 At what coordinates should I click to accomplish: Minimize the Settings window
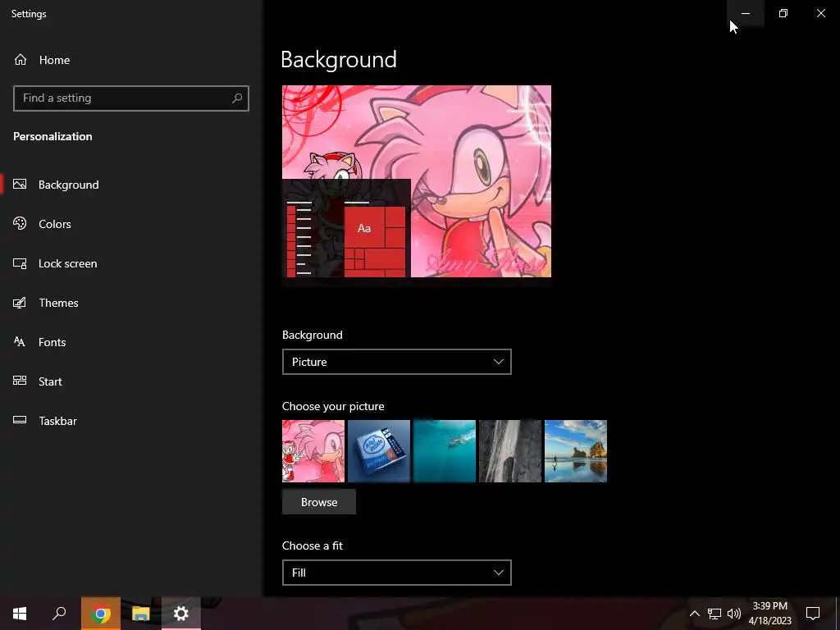click(746, 13)
